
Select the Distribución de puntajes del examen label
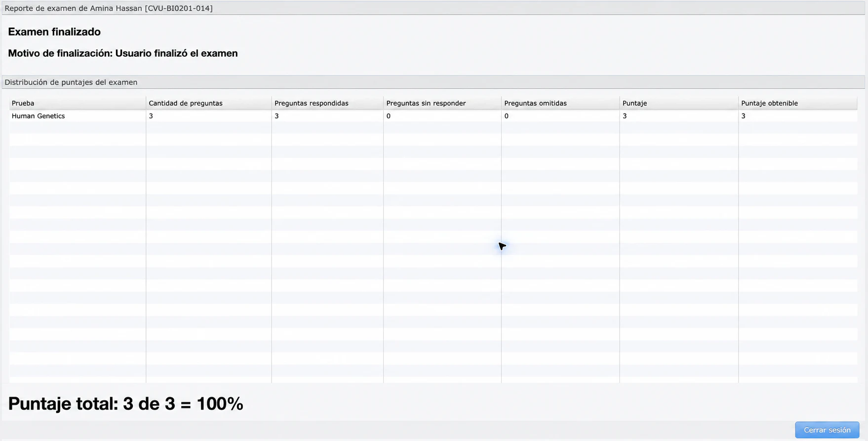[71, 82]
